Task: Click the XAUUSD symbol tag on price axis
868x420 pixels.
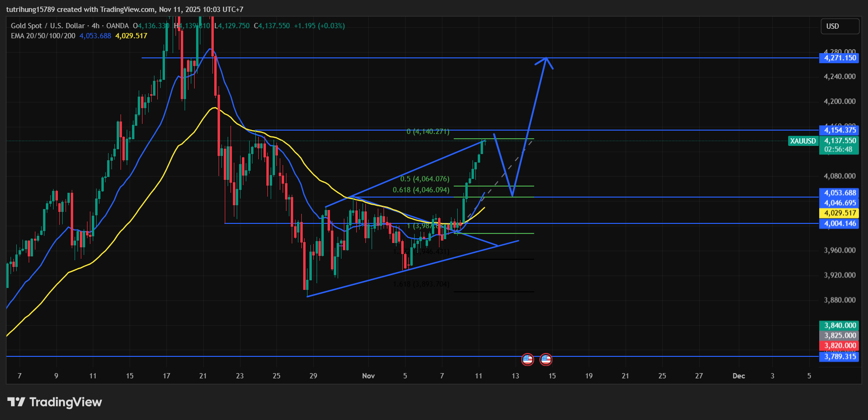Action: pyautogui.click(x=802, y=141)
